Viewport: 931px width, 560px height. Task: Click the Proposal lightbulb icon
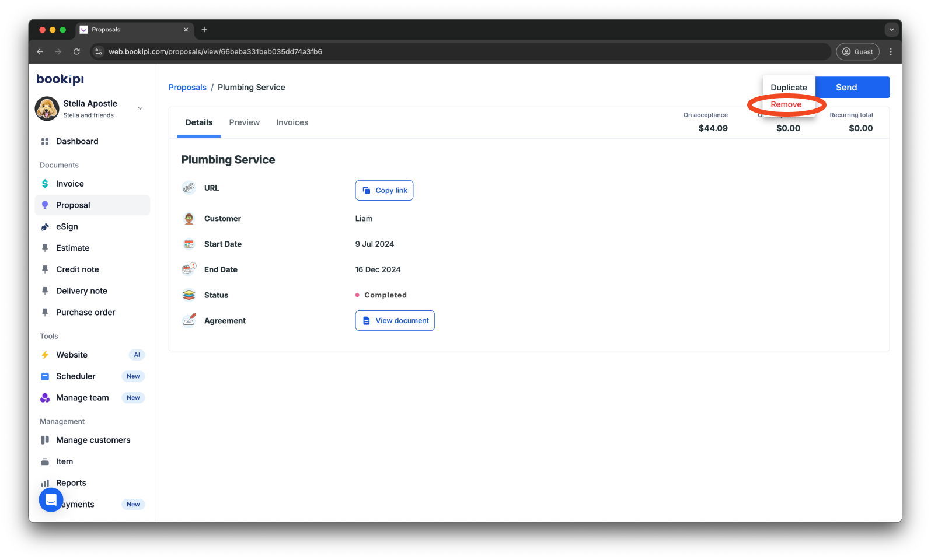[45, 205]
